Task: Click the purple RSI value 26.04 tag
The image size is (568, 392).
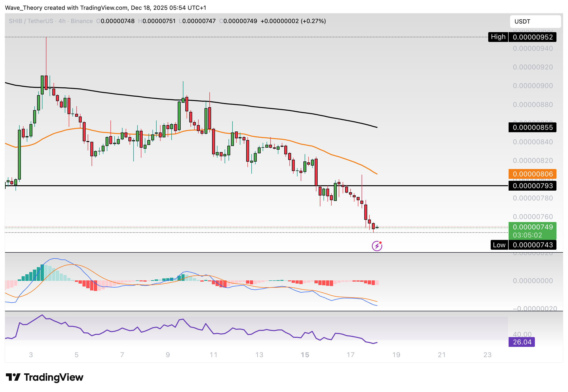Action: tap(521, 342)
